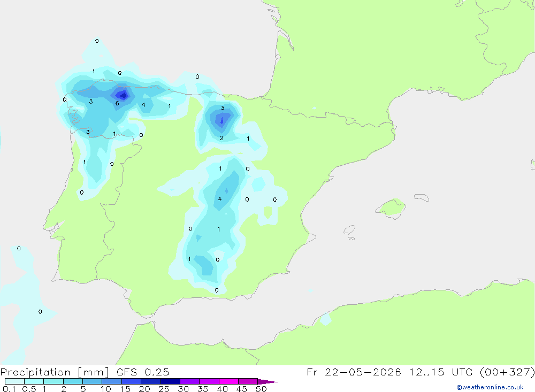
Task: Click the 'GFS 0.25' model label
Action: (x=143, y=372)
